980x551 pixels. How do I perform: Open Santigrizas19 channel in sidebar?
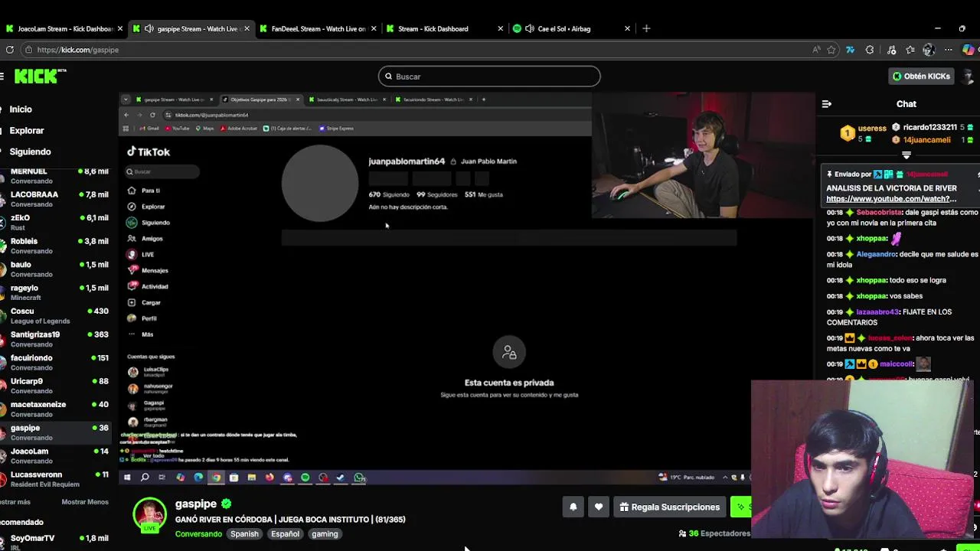pyautogui.click(x=55, y=339)
